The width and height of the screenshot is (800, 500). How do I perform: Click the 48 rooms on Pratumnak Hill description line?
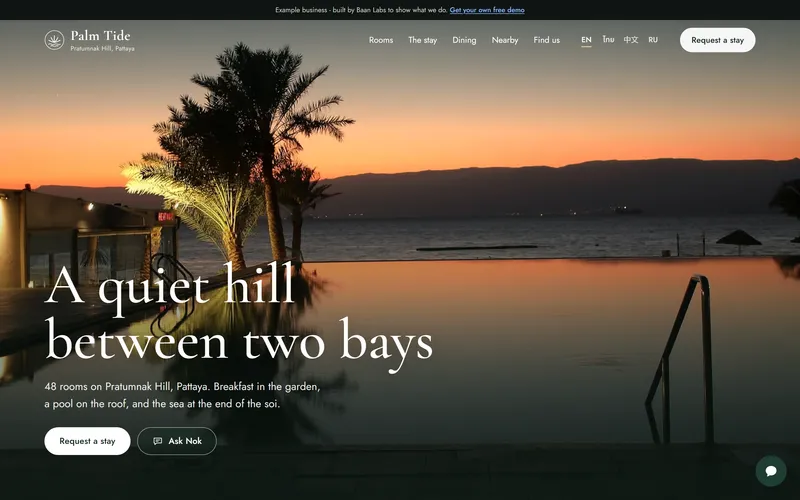click(183, 387)
